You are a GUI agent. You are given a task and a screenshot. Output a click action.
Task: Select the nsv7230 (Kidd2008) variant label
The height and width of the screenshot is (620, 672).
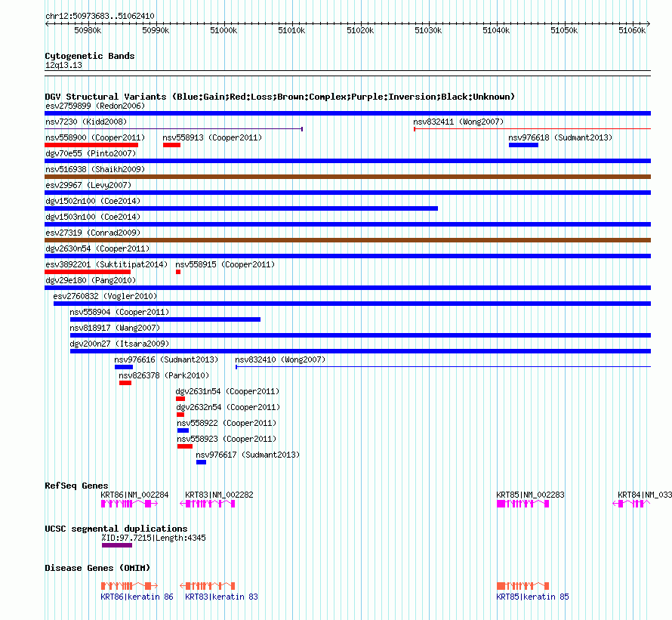[x=86, y=122]
